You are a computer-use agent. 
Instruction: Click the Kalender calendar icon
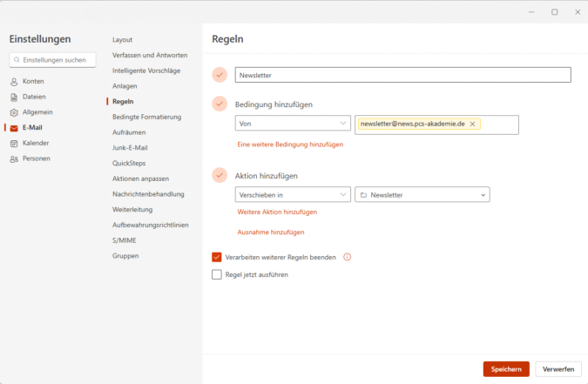click(x=14, y=143)
